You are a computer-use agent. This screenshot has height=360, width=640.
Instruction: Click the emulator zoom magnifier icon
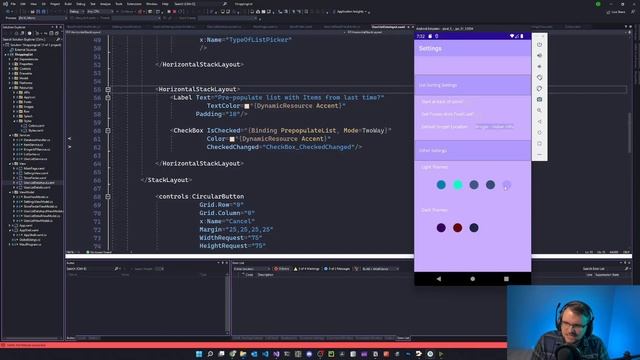[x=539, y=110]
